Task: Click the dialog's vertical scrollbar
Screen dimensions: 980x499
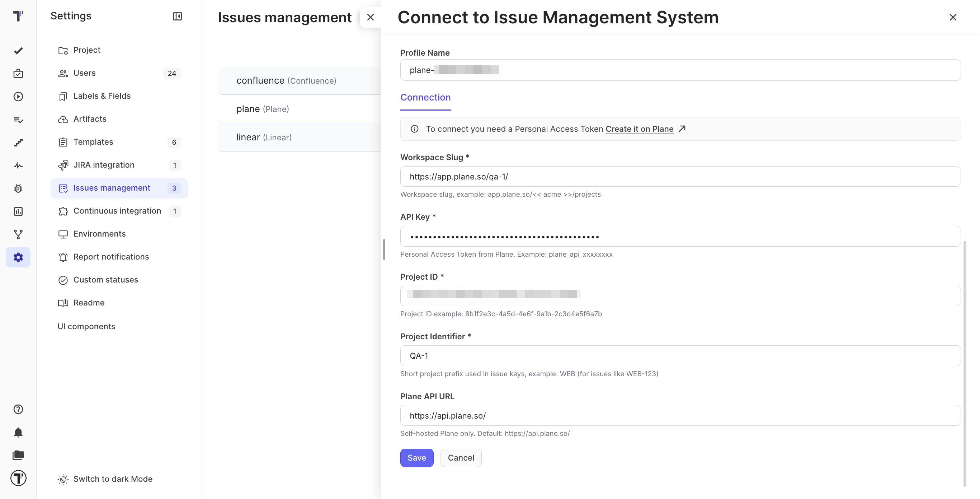Action: (965, 364)
